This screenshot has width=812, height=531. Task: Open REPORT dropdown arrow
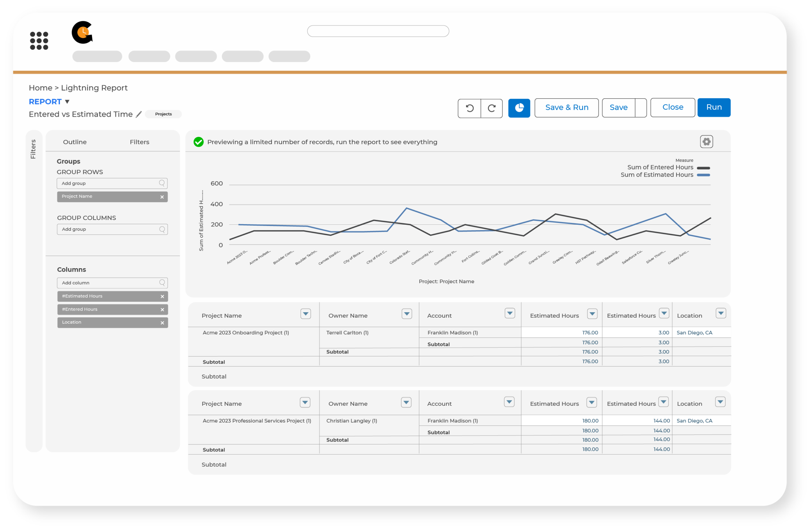(x=67, y=102)
